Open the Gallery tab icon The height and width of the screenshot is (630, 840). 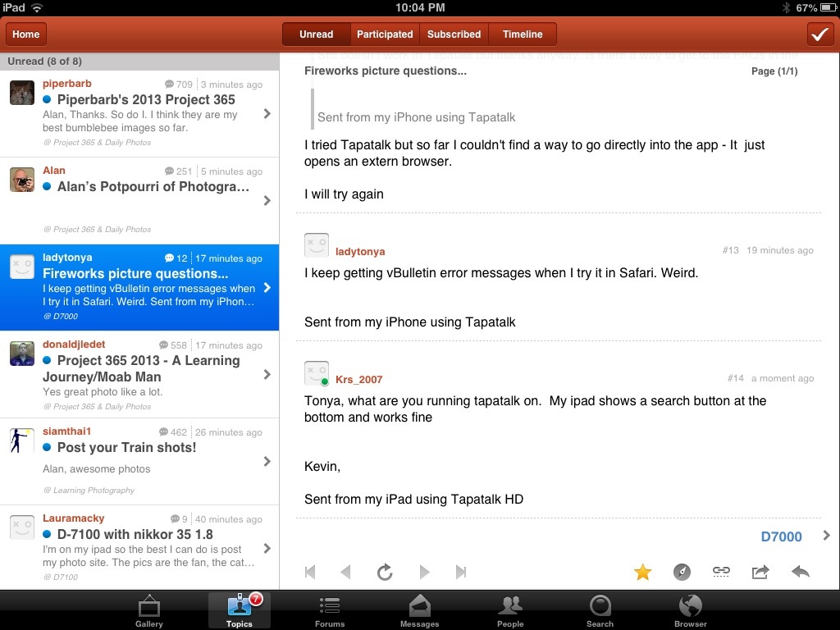tap(149, 610)
